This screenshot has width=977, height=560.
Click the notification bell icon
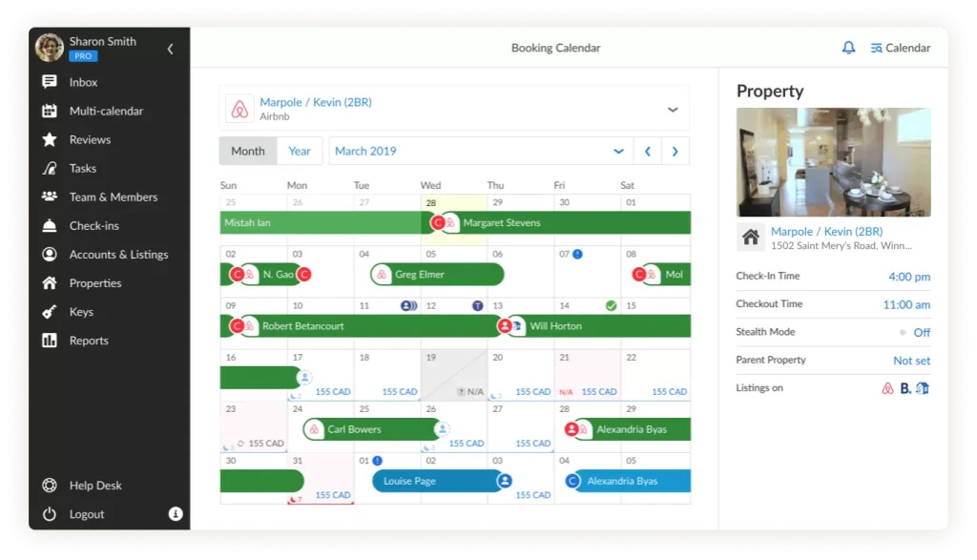(848, 48)
